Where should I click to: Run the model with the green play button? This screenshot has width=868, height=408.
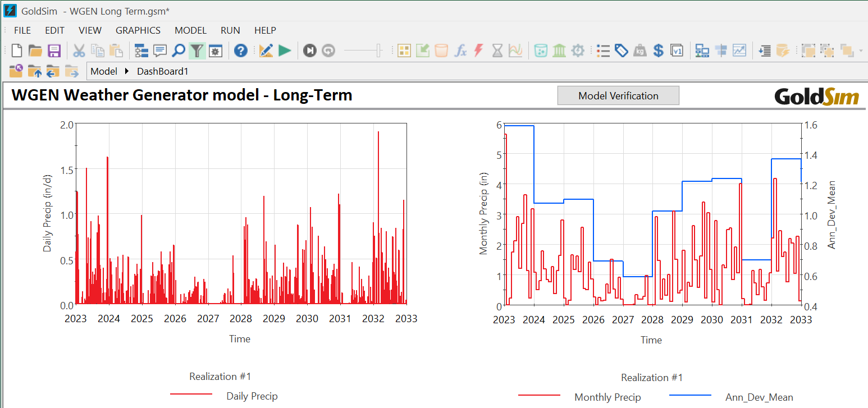285,51
